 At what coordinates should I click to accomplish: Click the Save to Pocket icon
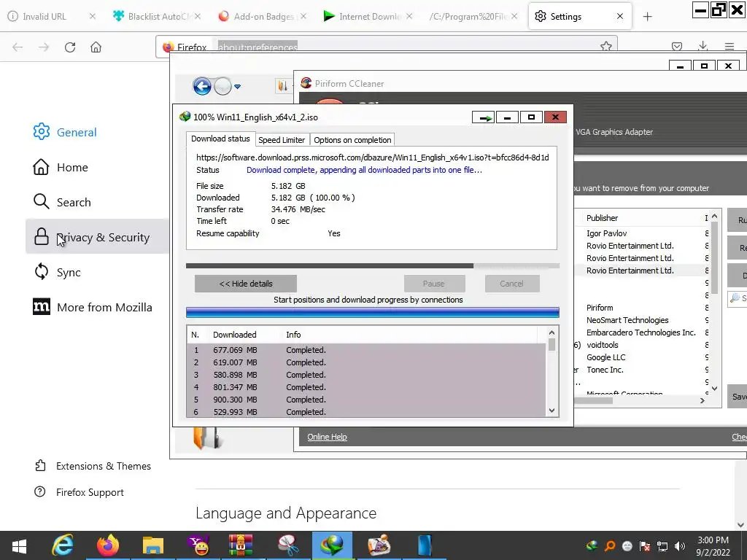coord(676,46)
